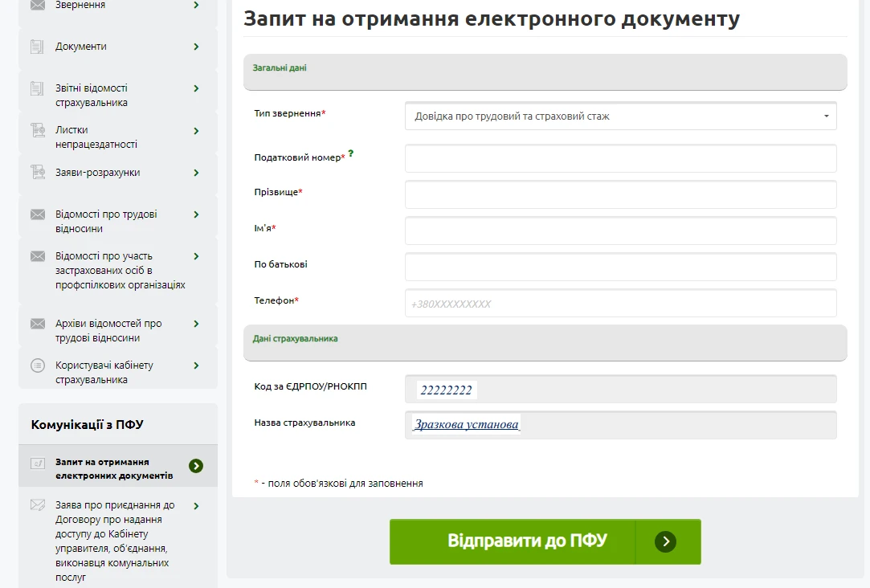Open the question mark hint beside Податковий номер
Screen dimensions: 870x588
351,154
